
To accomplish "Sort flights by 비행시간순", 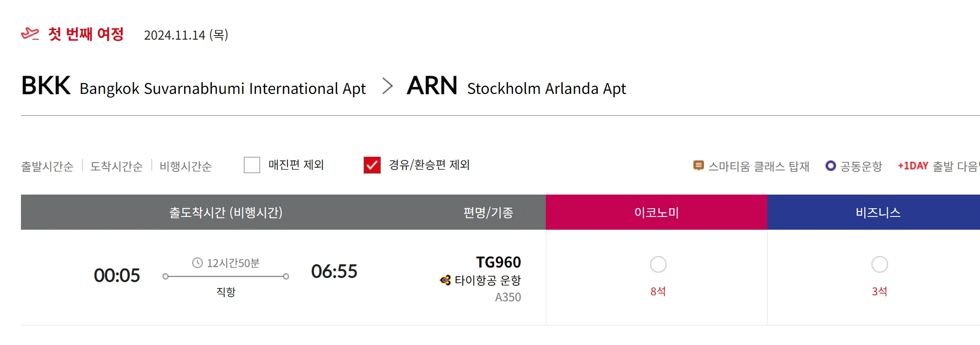I will pos(186,166).
